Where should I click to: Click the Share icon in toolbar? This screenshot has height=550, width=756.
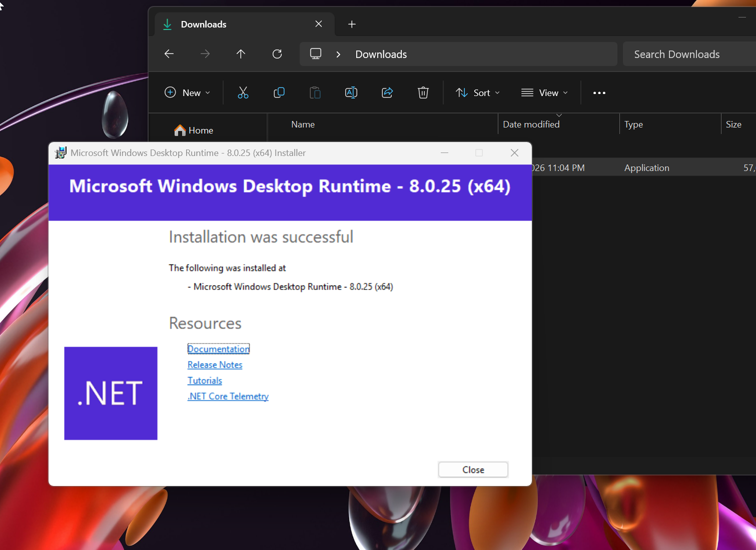tap(387, 92)
